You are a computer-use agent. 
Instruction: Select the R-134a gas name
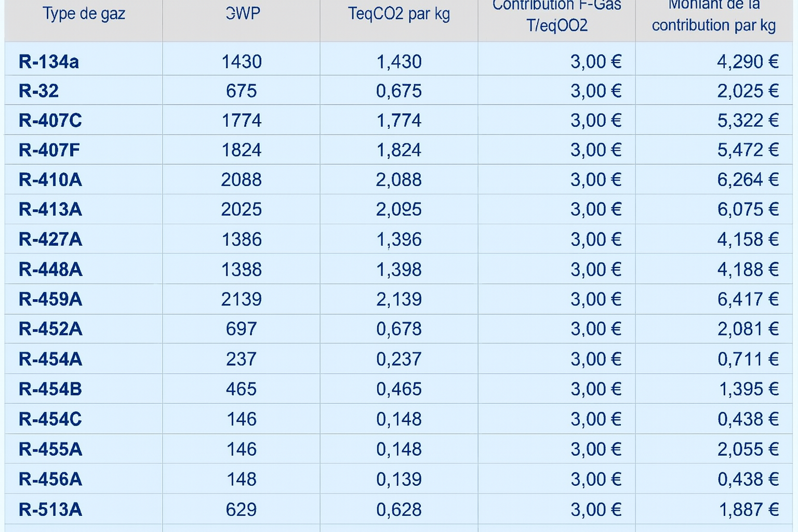49,62
